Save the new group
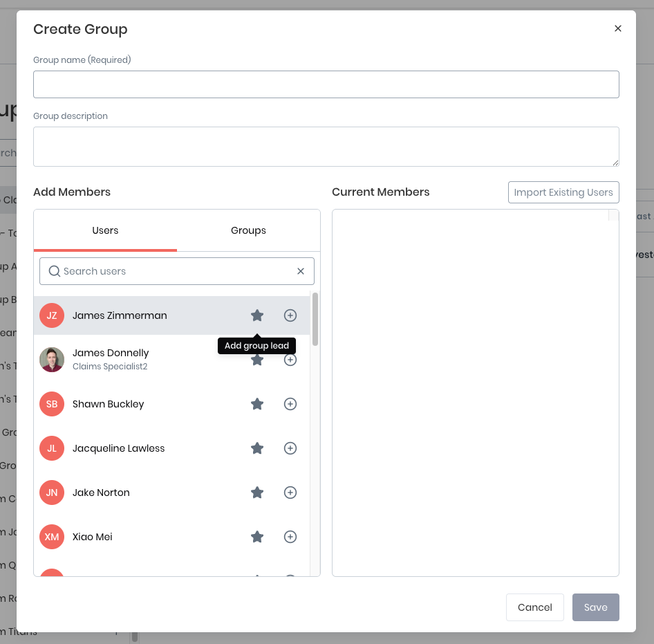 pyautogui.click(x=595, y=607)
